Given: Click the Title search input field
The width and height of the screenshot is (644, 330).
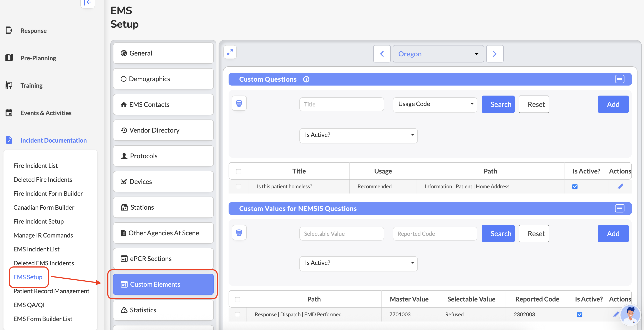Looking at the screenshot, I should click(341, 104).
